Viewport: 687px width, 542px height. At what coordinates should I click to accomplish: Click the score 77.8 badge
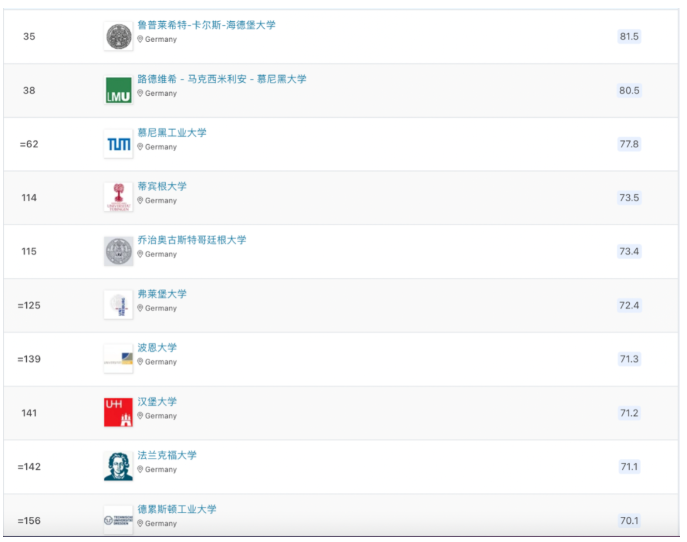coord(629,144)
